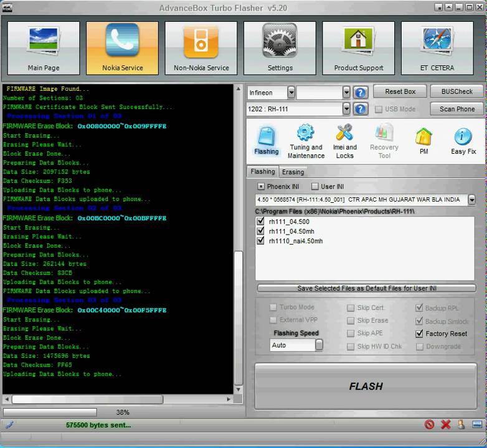Click the person icon in status bar
The width and height of the screenshot is (487, 448).
click(461, 424)
